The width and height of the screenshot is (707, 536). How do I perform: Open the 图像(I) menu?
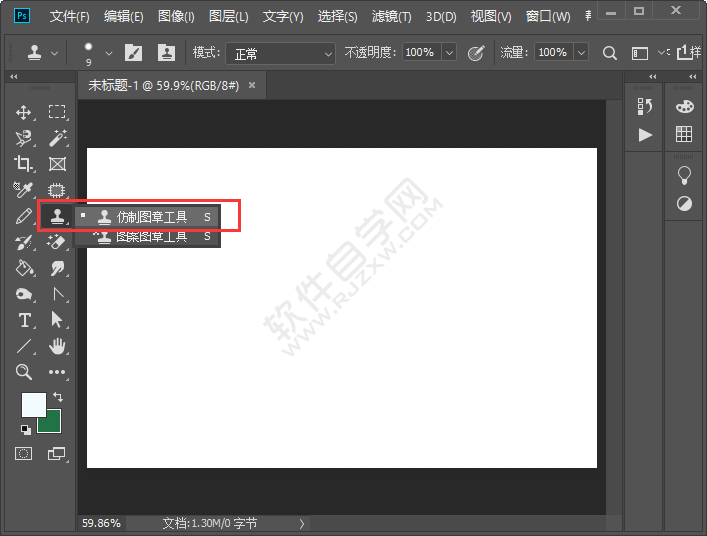pyautogui.click(x=176, y=17)
